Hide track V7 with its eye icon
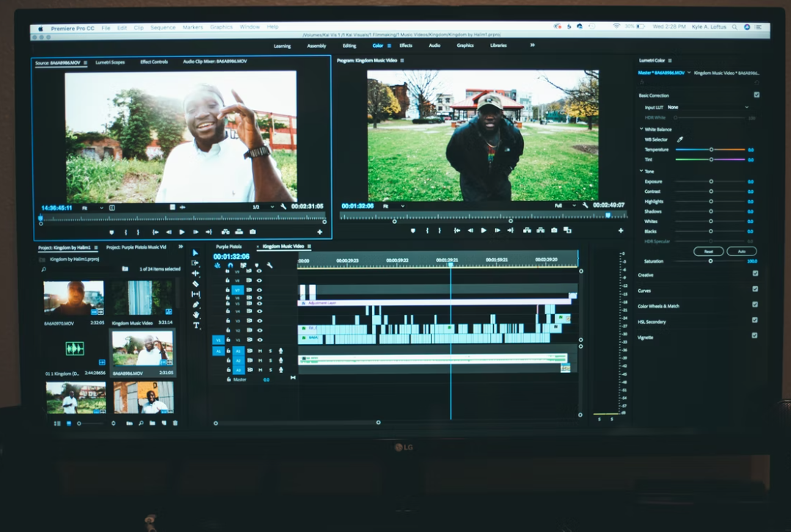The image size is (791, 532). click(259, 290)
